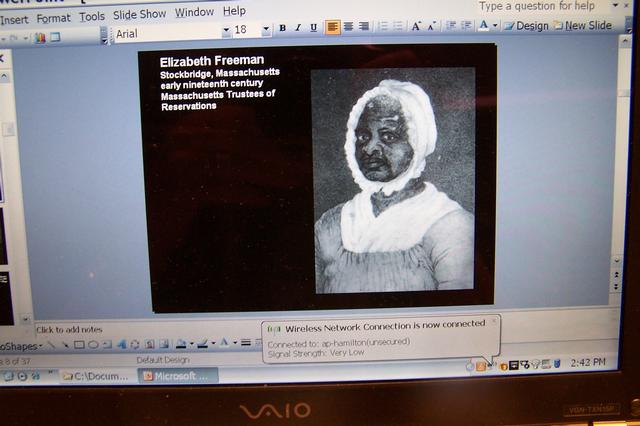Click the Insert WordArt icon
Screen dimensions: 640x426
click(121, 345)
